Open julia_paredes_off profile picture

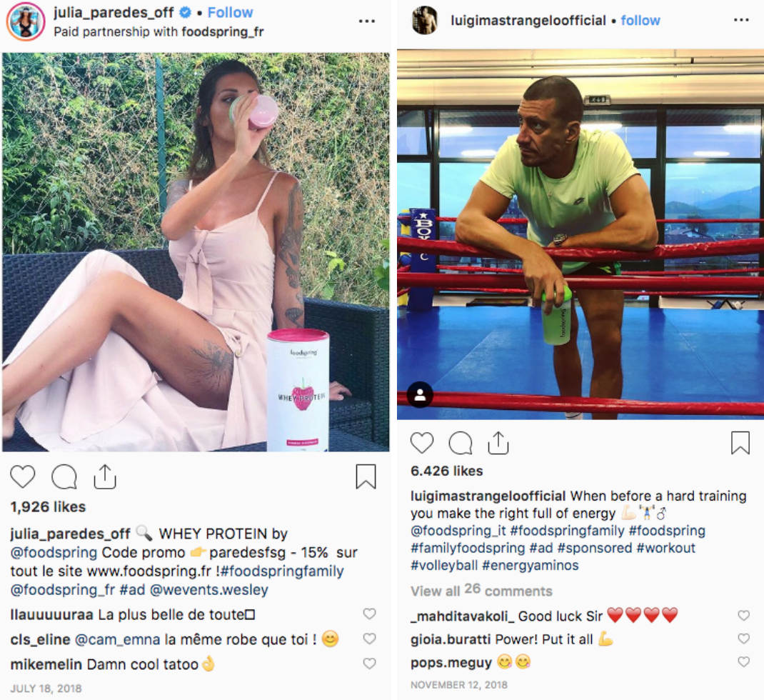[25, 21]
